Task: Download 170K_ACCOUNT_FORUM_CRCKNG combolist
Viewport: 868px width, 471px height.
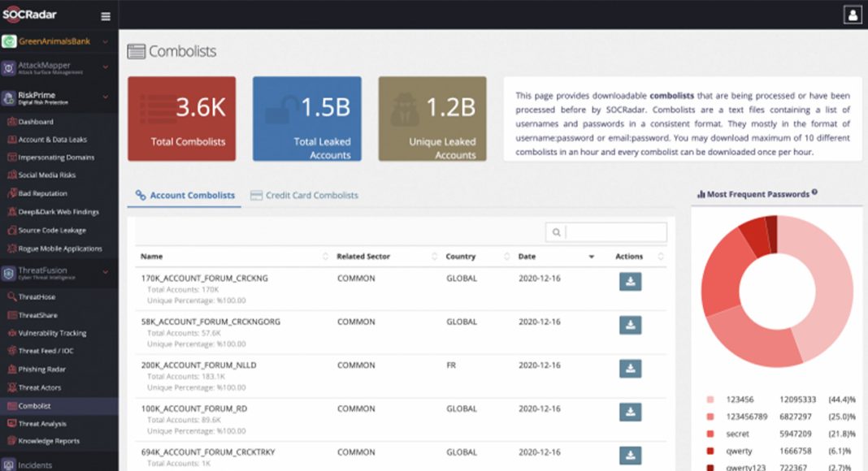Action: point(630,282)
